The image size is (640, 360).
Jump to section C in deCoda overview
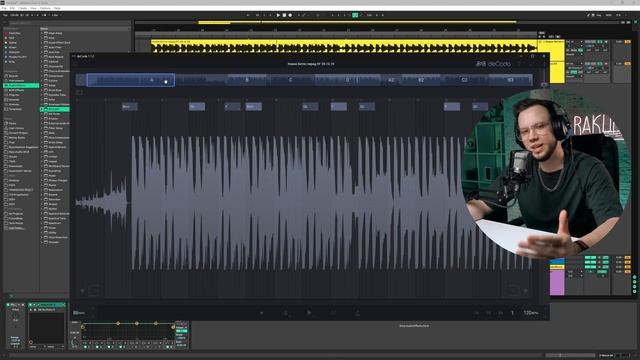point(291,80)
